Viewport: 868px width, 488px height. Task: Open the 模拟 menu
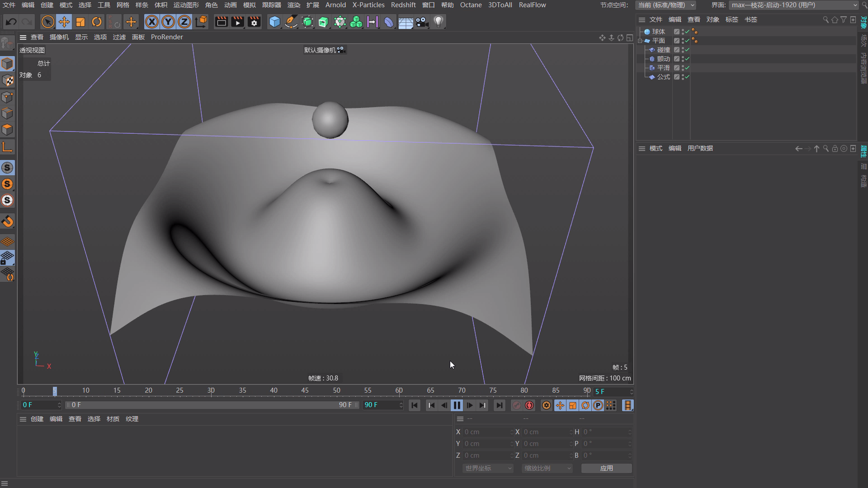249,5
